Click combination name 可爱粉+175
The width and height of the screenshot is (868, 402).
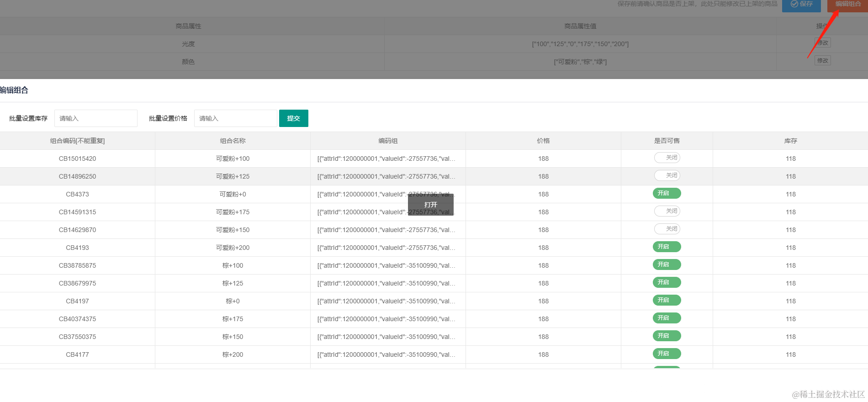(x=233, y=212)
